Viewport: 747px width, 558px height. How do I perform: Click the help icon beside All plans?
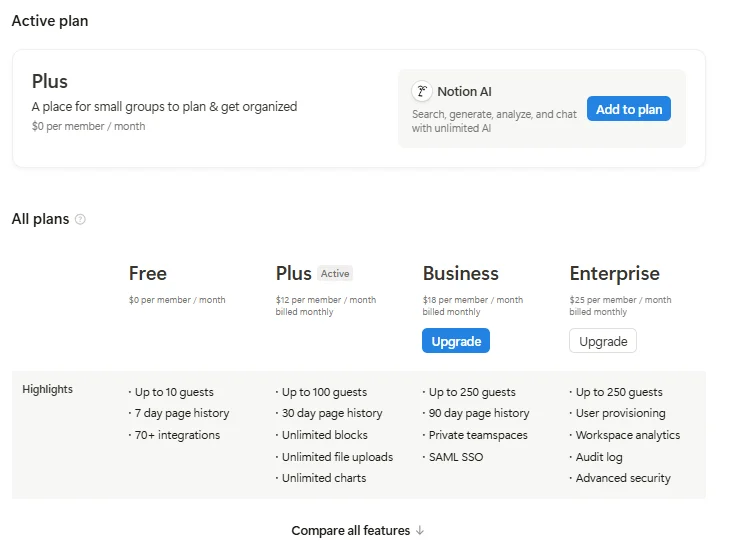[81, 219]
